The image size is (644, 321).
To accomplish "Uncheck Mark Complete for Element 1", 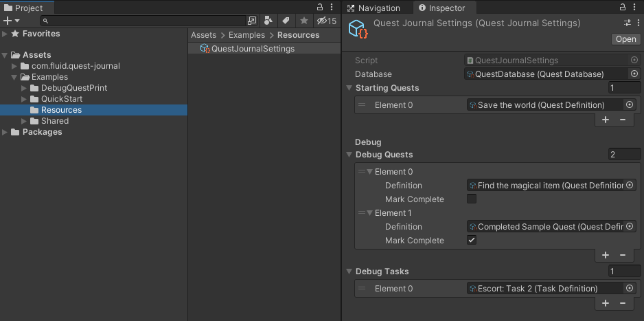I will tap(472, 240).
